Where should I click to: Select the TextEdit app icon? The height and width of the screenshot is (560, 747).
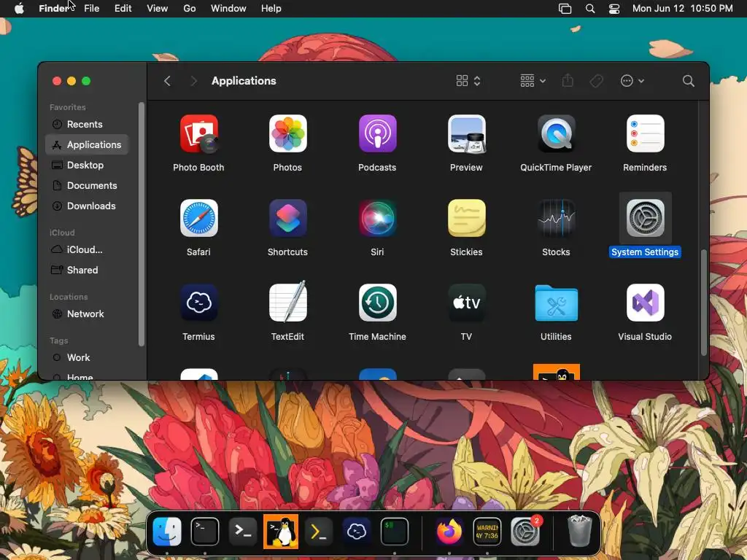(x=287, y=302)
